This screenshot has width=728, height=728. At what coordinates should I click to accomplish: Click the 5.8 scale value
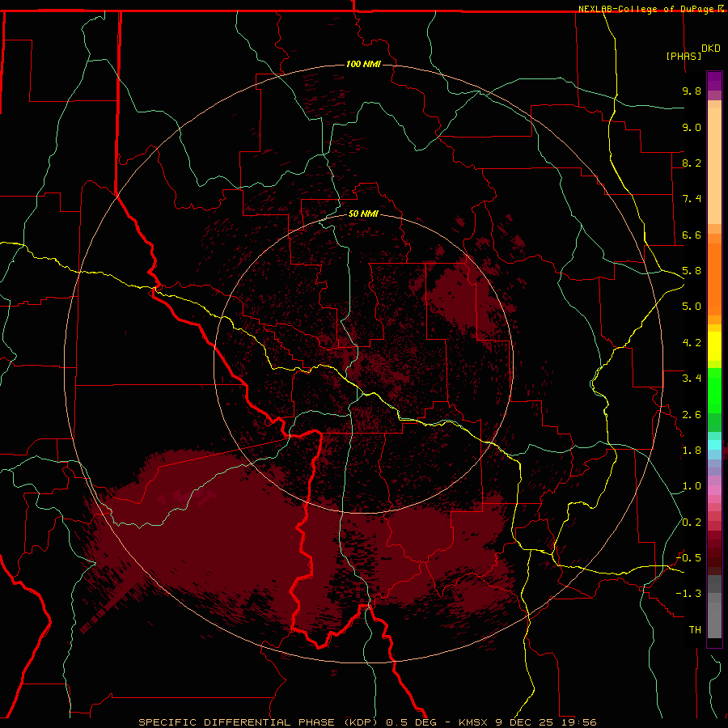pyautogui.click(x=692, y=271)
